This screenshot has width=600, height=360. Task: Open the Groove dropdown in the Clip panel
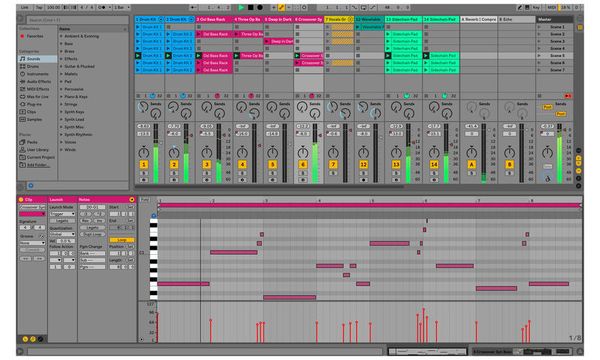[32, 243]
